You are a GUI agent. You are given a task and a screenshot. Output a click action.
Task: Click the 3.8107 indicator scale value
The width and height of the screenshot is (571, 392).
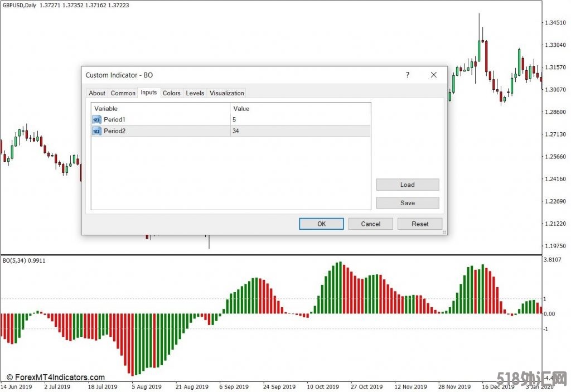pyautogui.click(x=553, y=260)
